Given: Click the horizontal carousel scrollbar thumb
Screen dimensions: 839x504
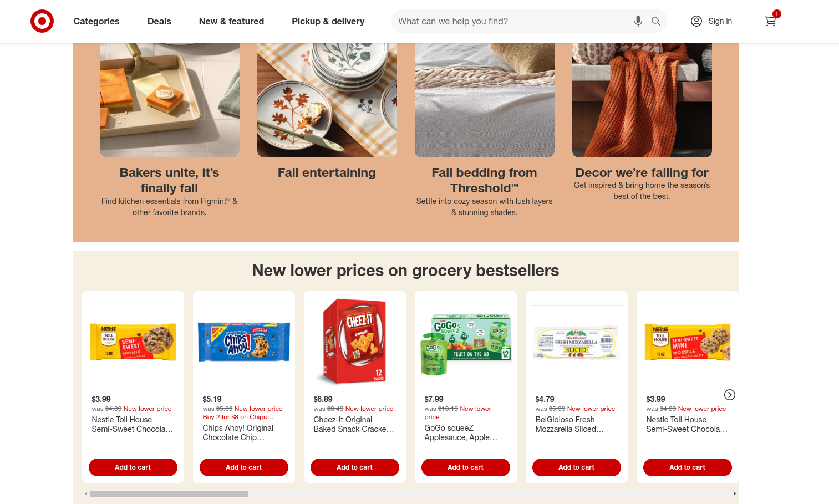Looking at the screenshot, I should (169, 493).
